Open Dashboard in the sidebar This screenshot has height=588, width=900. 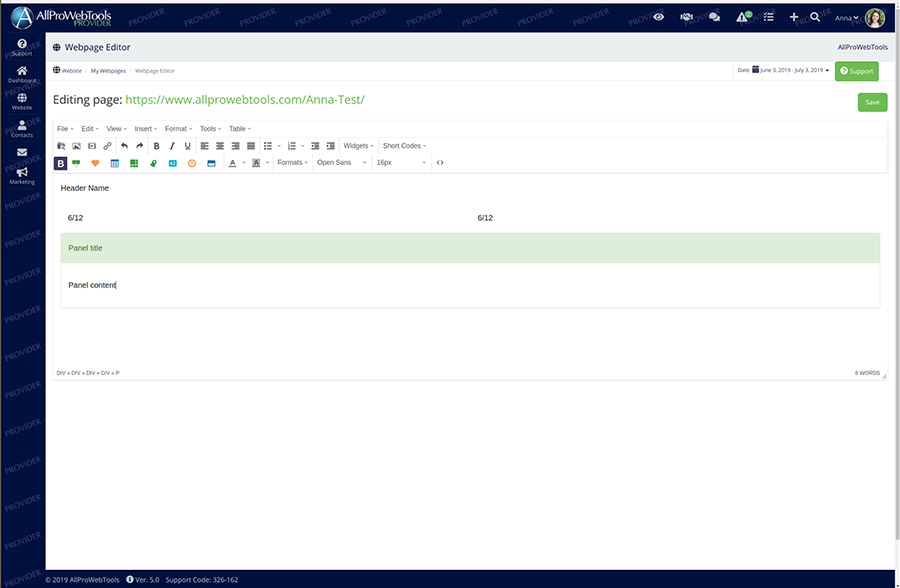pyautogui.click(x=22, y=75)
